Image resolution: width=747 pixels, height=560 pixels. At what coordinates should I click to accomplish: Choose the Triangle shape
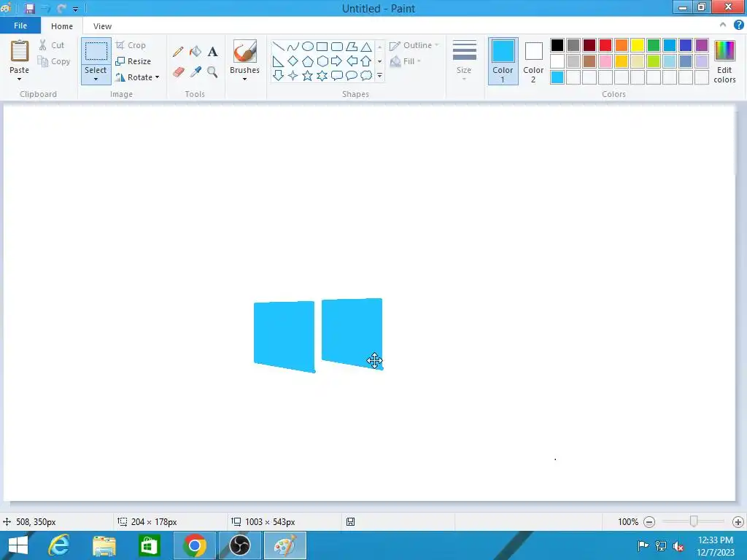[x=366, y=46]
